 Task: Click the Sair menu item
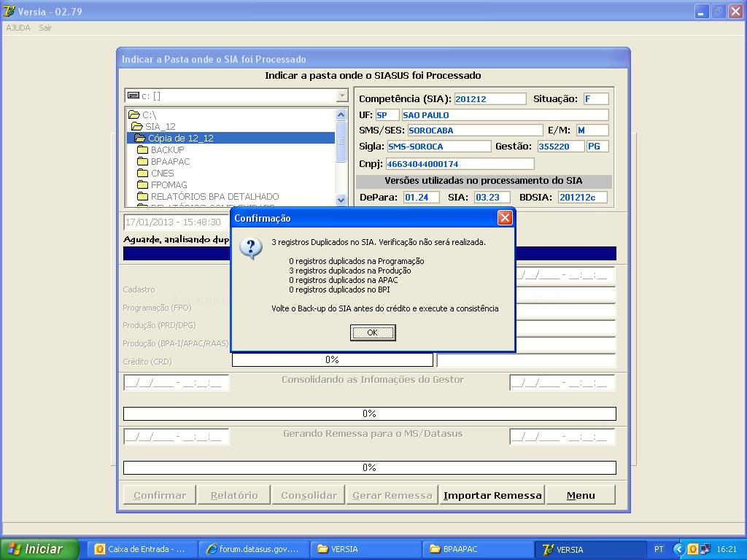click(45, 28)
